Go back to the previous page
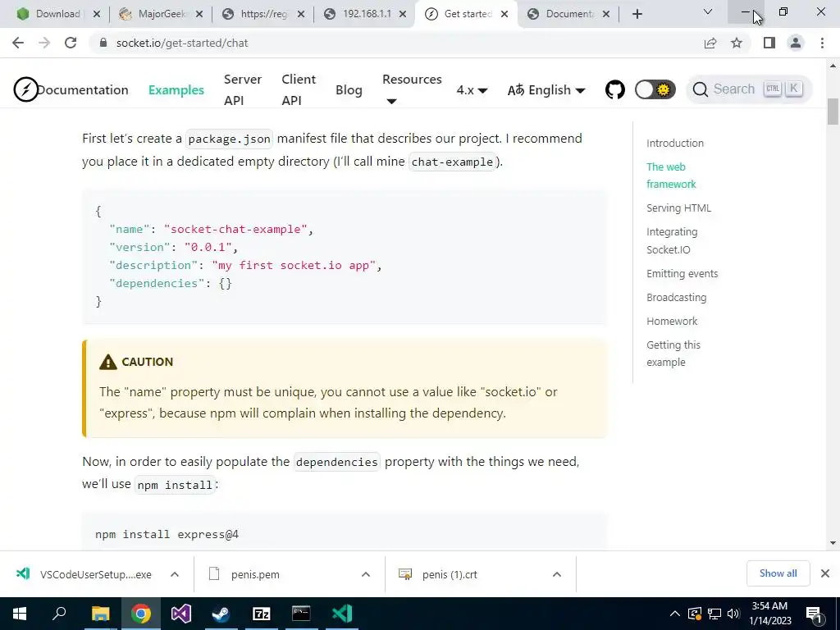The height and width of the screenshot is (630, 840). [x=18, y=43]
